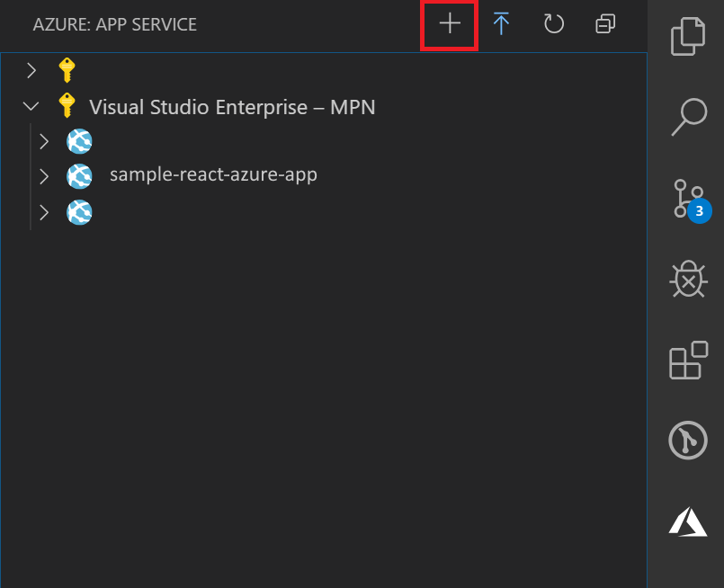Open the Extensions view
724x588 pixels.
pos(688,361)
